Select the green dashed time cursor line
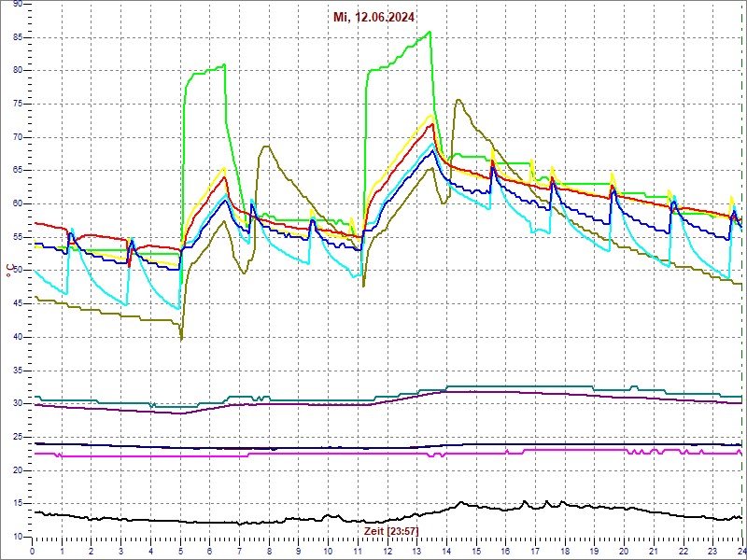This screenshot has width=747, height=560. point(742,269)
